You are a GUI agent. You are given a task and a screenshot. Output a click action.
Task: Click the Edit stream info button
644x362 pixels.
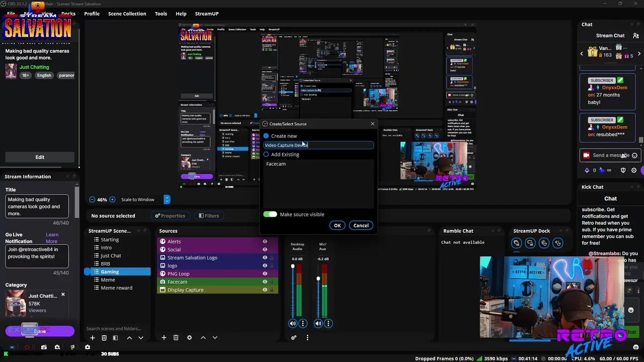pyautogui.click(x=40, y=157)
